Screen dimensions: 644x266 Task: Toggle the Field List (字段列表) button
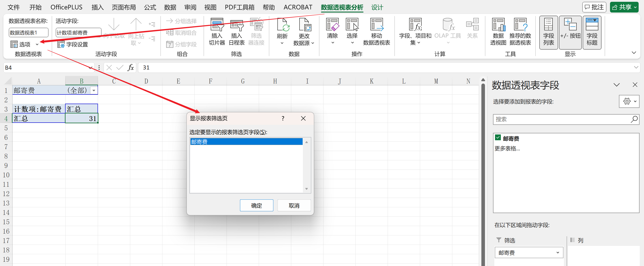click(x=548, y=32)
